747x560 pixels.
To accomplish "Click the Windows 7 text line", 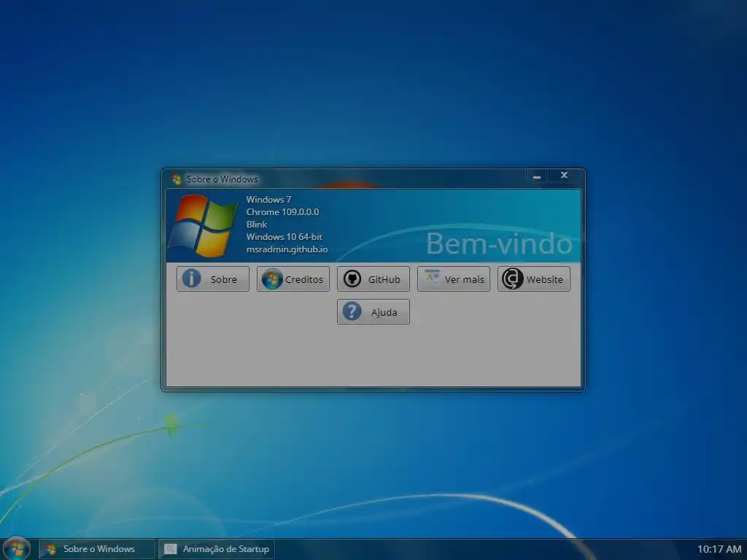I will click(268, 200).
